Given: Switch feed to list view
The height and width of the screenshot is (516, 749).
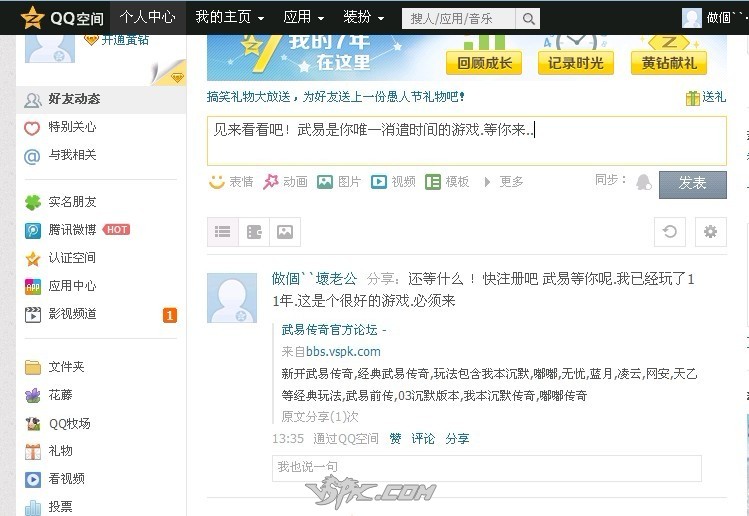Looking at the screenshot, I should pos(223,232).
